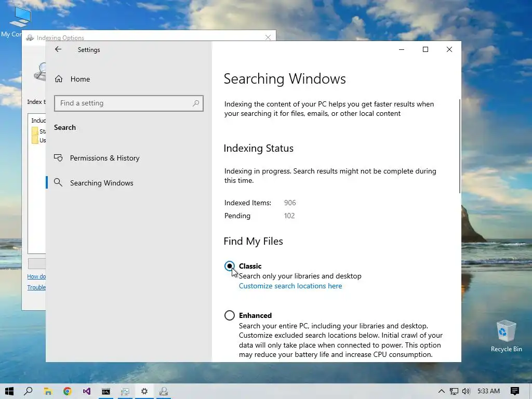Image resolution: width=532 pixels, height=399 pixels.
Task: Open the Action Center notifications icon
Action: coord(515,391)
